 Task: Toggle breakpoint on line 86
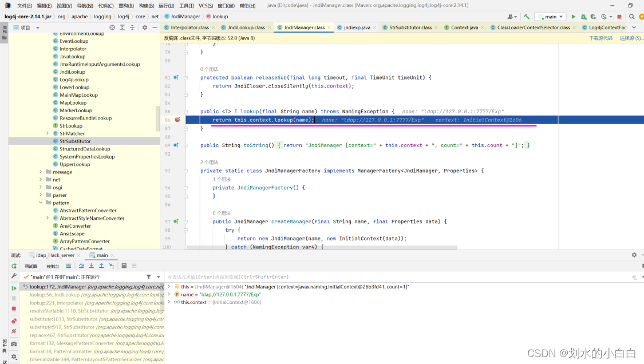pyautogui.click(x=177, y=120)
